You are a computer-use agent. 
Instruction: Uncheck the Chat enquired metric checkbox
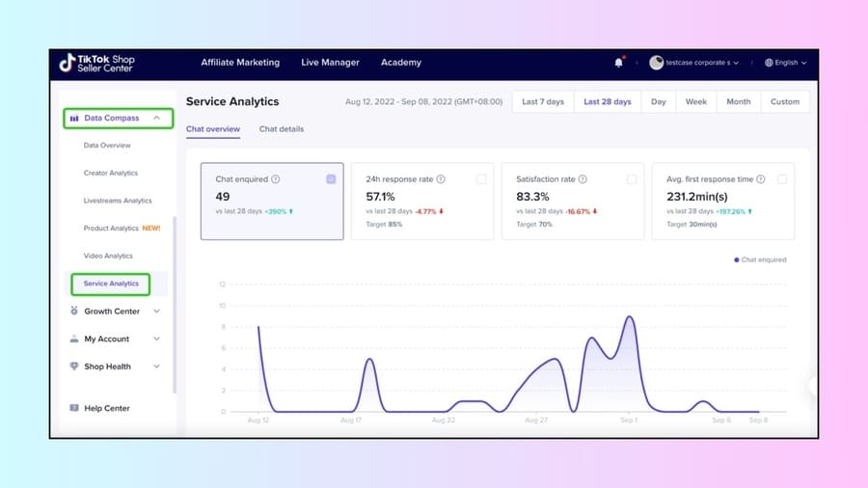331,179
